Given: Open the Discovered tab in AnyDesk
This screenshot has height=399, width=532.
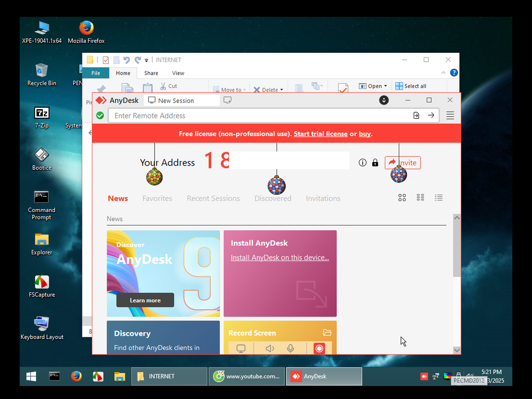Looking at the screenshot, I should [x=273, y=199].
